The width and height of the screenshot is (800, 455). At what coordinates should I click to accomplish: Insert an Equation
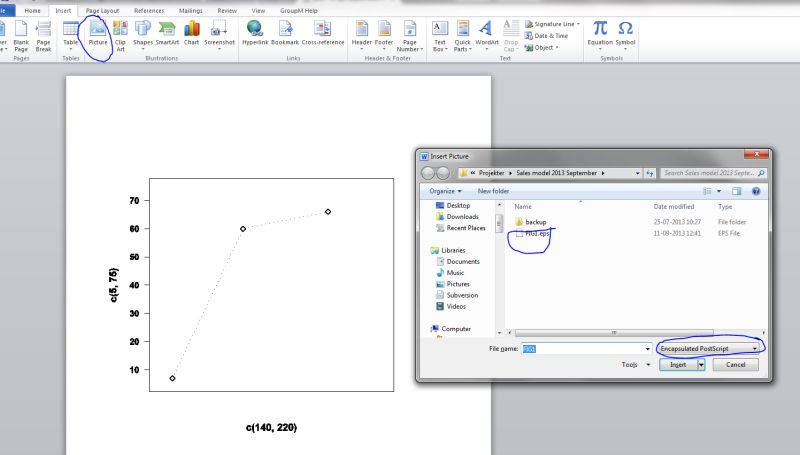[600, 35]
